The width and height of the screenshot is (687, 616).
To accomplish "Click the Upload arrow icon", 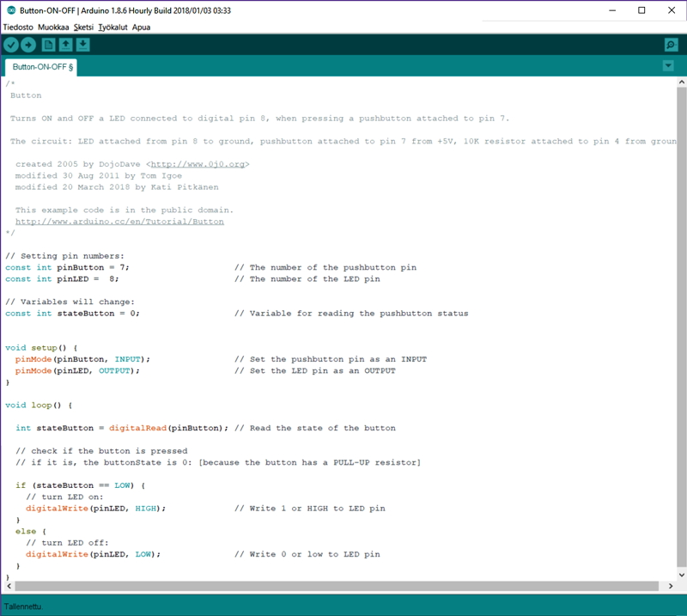I will point(28,45).
